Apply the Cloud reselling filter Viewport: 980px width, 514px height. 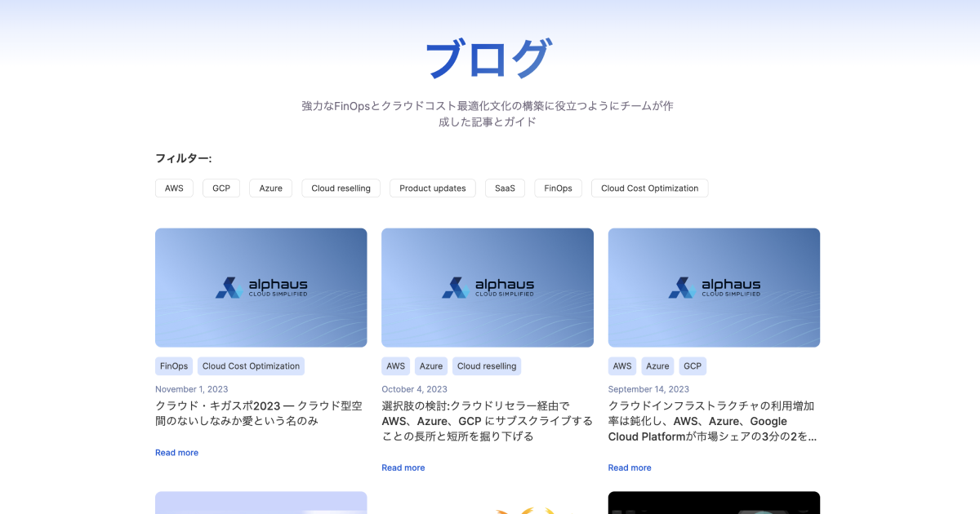(x=341, y=188)
